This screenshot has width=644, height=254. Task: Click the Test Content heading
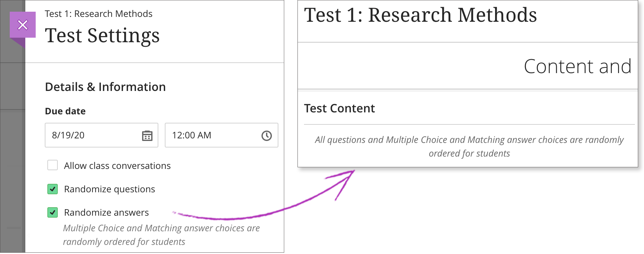(339, 108)
